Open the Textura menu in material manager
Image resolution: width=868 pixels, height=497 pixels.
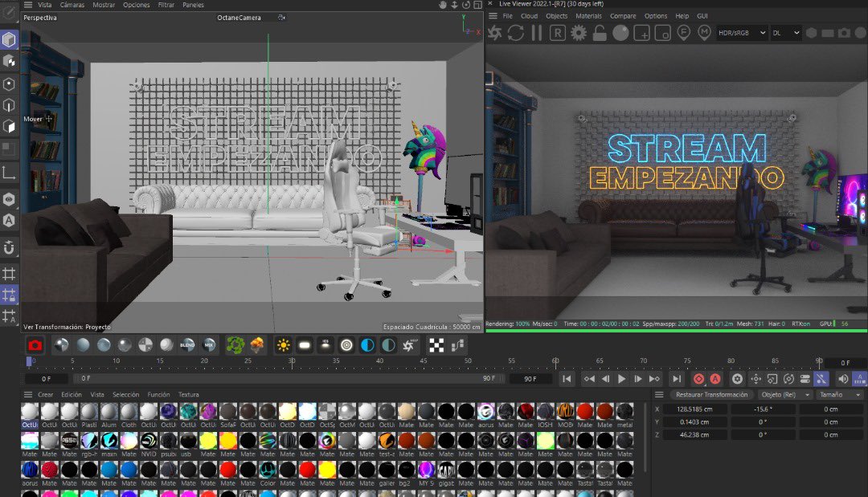click(x=188, y=395)
